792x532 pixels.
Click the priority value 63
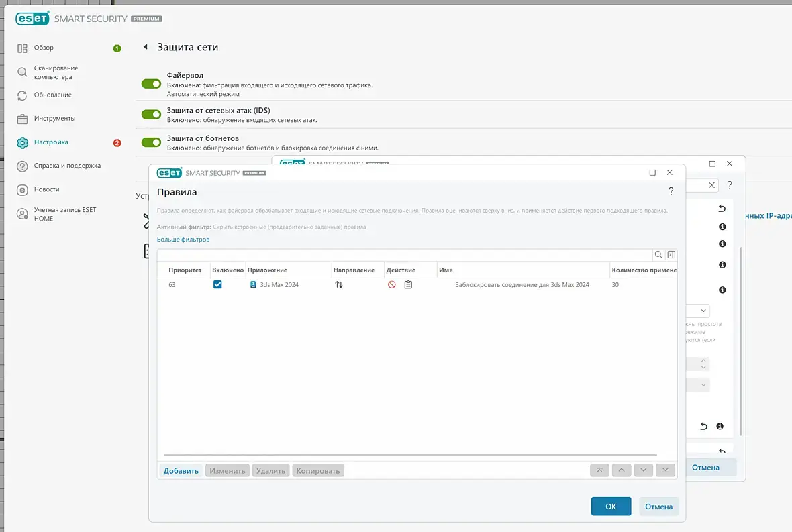click(172, 284)
